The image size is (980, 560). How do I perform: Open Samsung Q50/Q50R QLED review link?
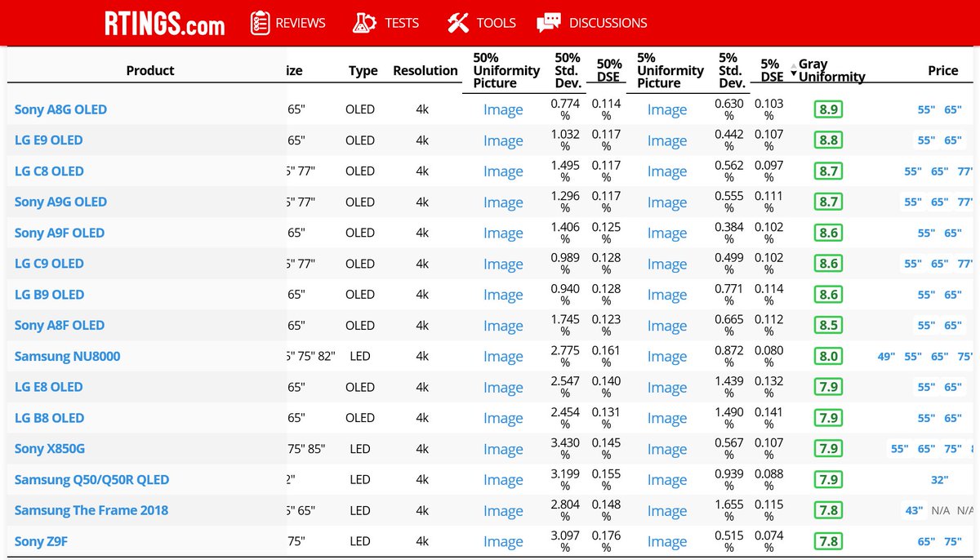[91, 479]
